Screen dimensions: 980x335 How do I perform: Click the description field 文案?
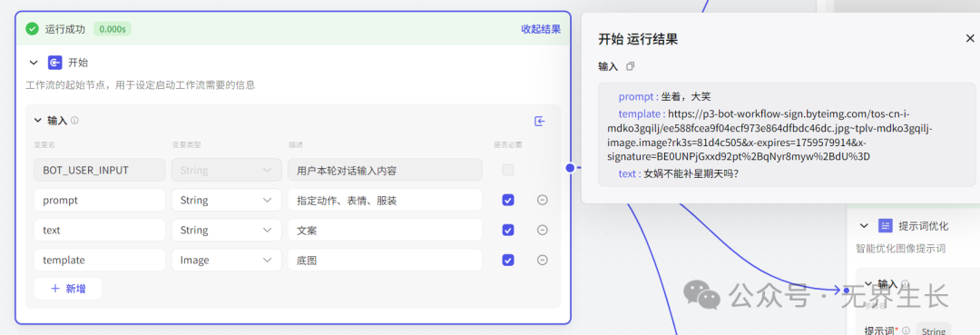click(385, 230)
